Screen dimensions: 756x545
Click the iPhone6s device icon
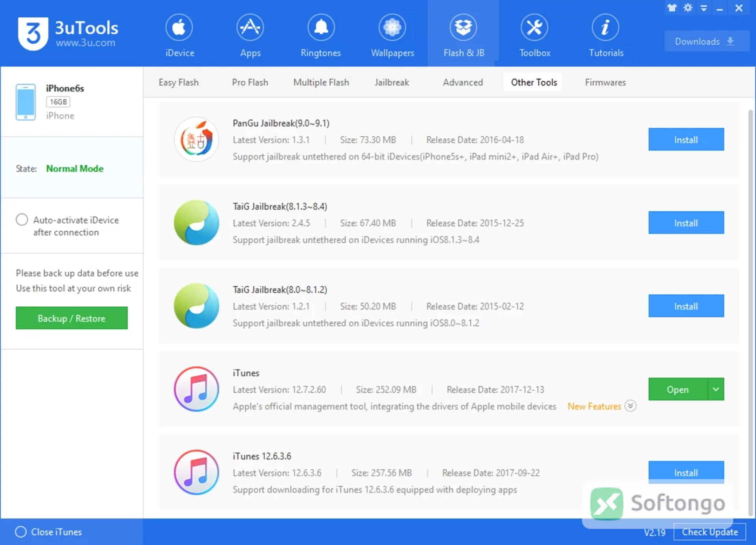[26, 102]
